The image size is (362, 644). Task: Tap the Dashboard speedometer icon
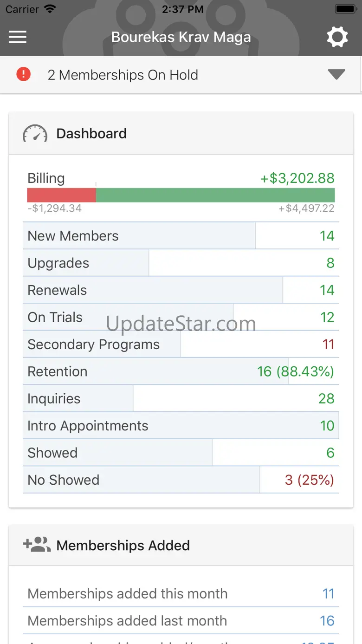(35, 134)
